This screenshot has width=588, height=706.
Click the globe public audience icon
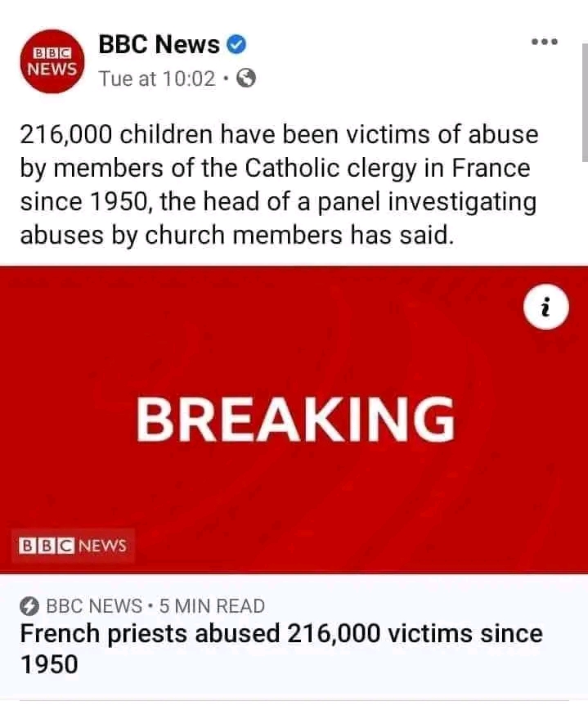(x=246, y=79)
